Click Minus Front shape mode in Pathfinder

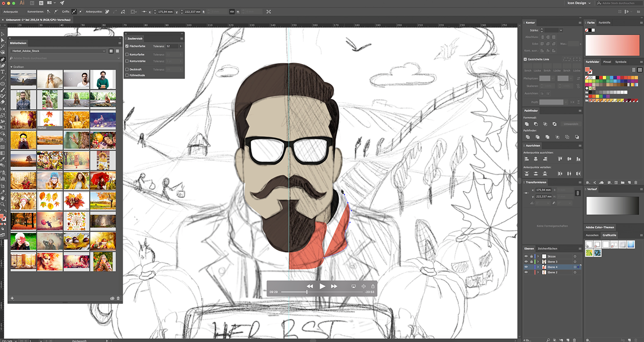pyautogui.click(x=535, y=124)
